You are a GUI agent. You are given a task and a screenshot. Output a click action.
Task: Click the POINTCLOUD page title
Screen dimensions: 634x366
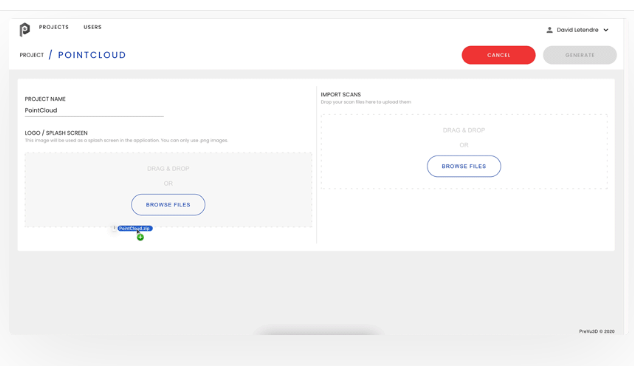point(92,55)
